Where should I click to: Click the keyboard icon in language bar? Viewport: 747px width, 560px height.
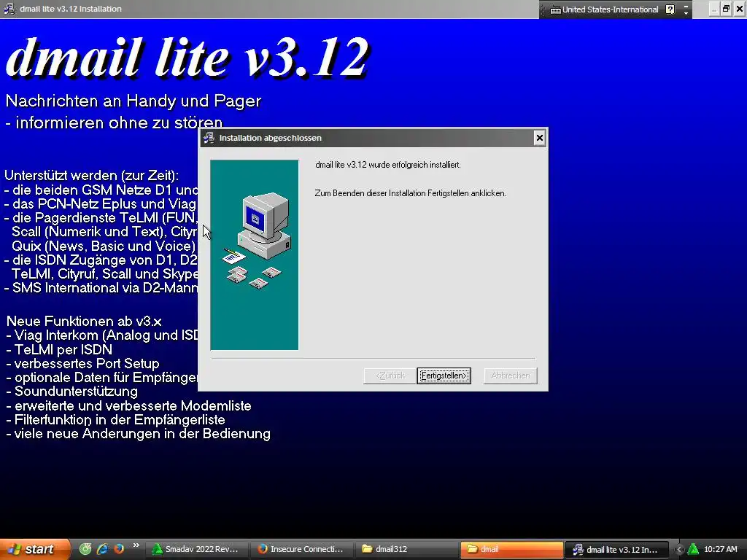click(x=555, y=9)
